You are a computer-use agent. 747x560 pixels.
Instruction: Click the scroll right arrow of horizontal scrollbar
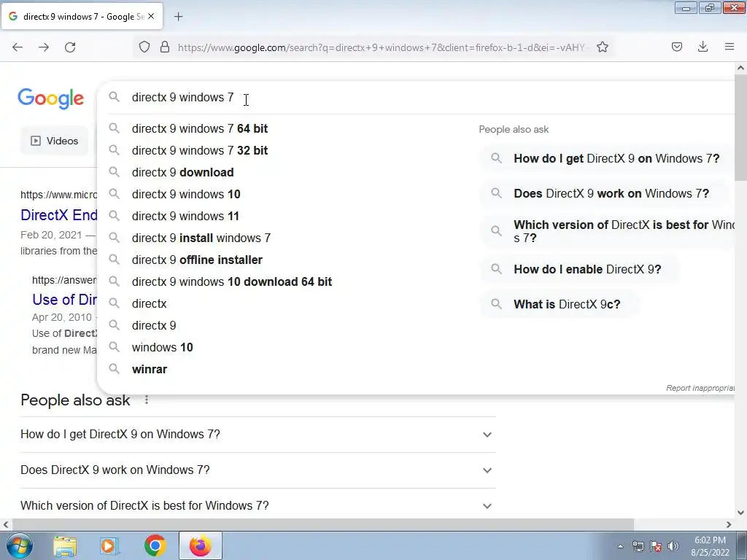729,524
